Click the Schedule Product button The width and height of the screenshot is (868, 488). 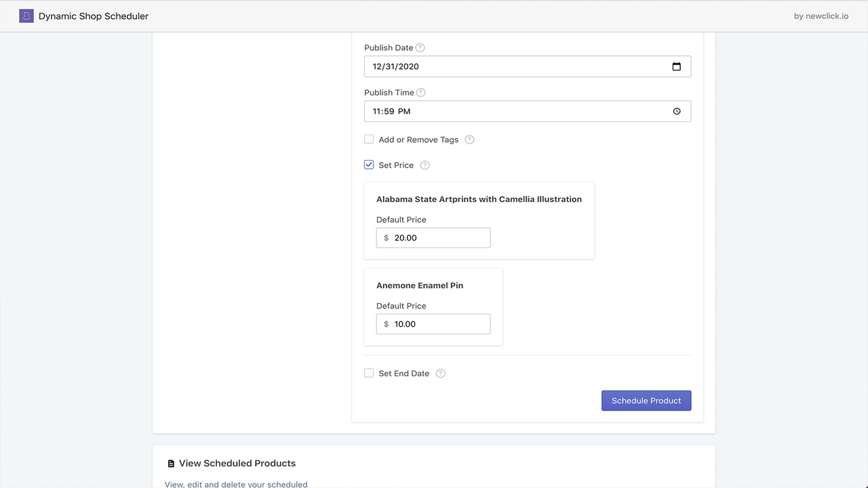pyautogui.click(x=646, y=401)
